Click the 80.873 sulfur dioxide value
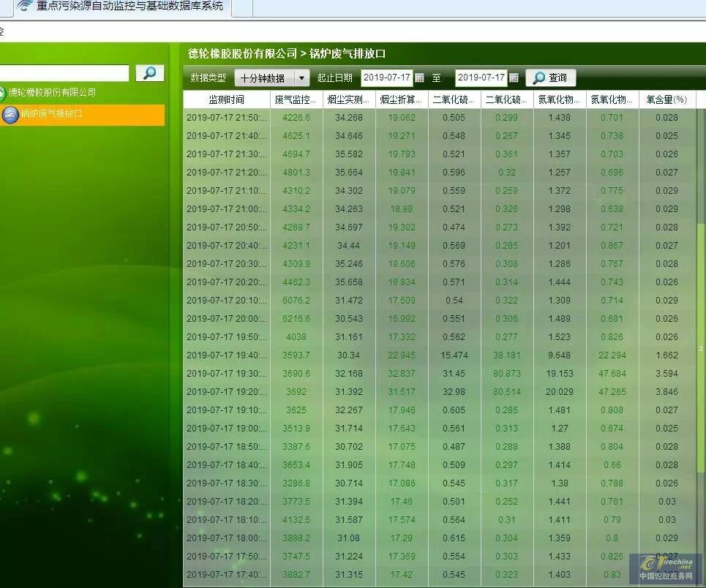The width and height of the screenshot is (706, 588). [506, 374]
